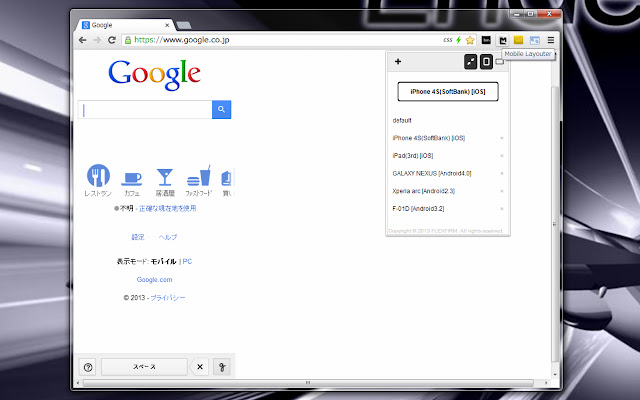Add a new device with the plus icon

pos(398,62)
